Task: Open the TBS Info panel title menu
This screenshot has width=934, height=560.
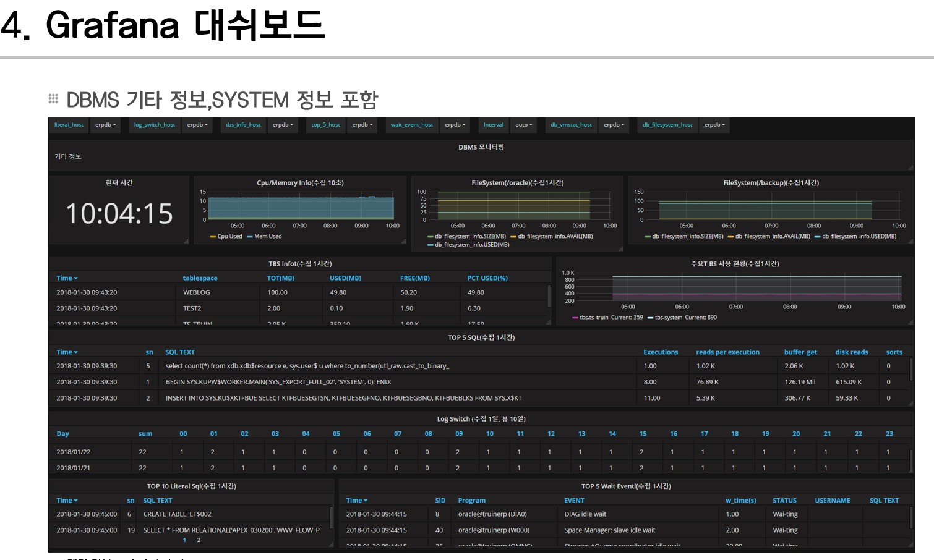Action: pyautogui.click(x=300, y=264)
